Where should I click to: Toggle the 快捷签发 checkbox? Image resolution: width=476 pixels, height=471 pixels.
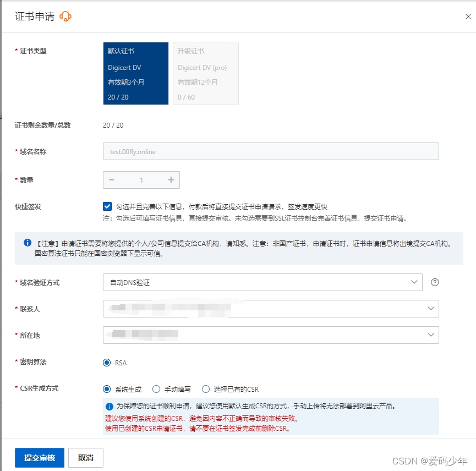[x=107, y=206]
